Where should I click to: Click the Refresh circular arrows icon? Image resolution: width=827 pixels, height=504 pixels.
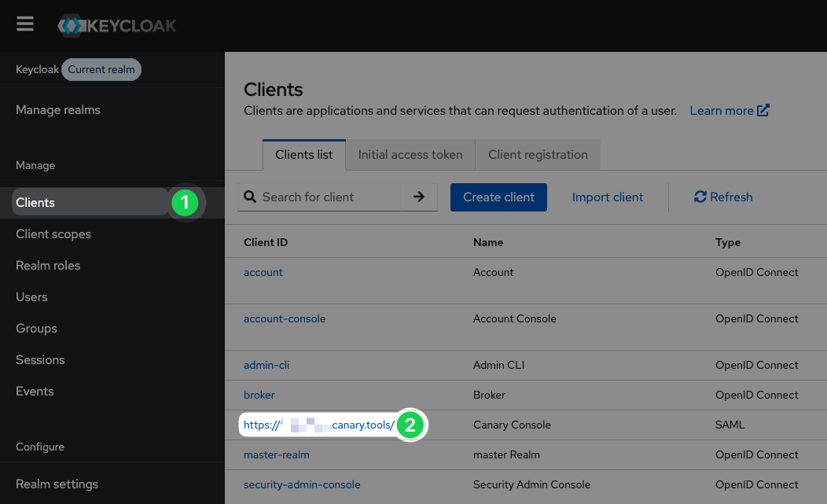click(700, 197)
